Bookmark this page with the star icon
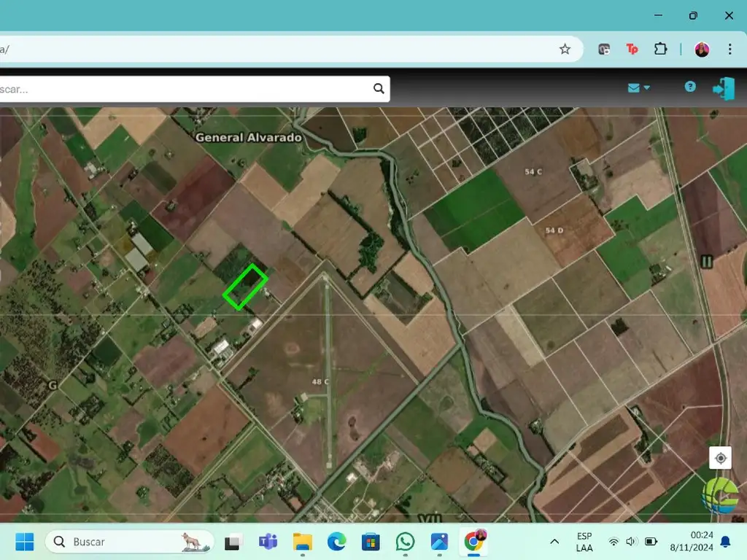This screenshot has height=560, width=747. coord(565,50)
